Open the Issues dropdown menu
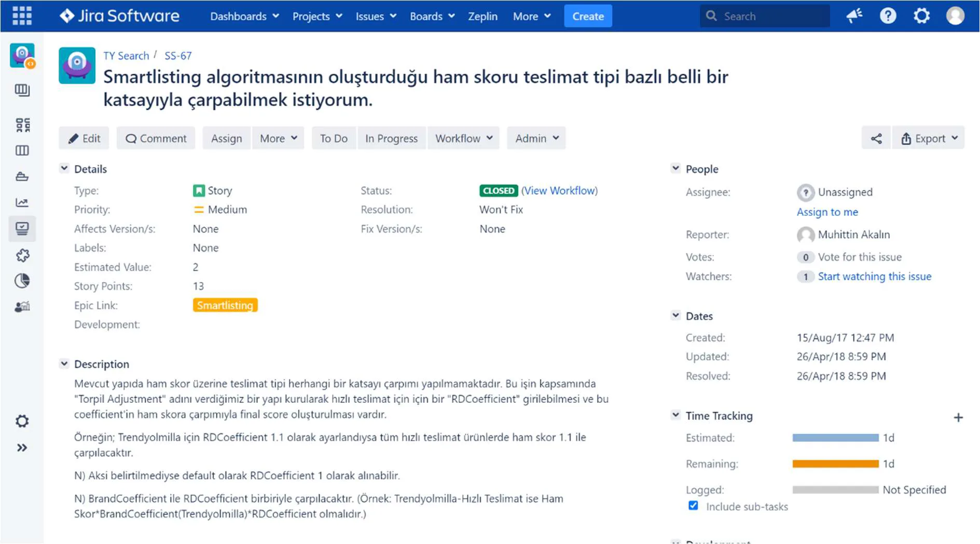Image resolution: width=980 pixels, height=544 pixels. click(376, 16)
